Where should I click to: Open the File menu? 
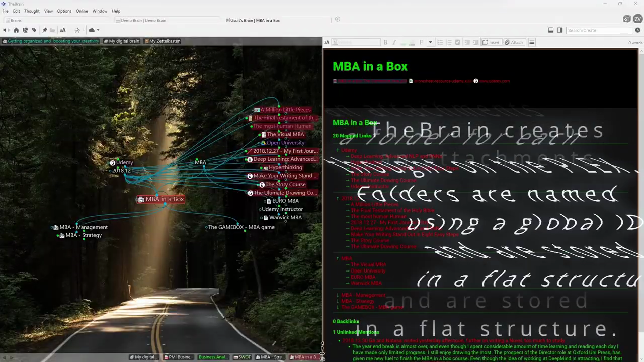pyautogui.click(x=5, y=11)
